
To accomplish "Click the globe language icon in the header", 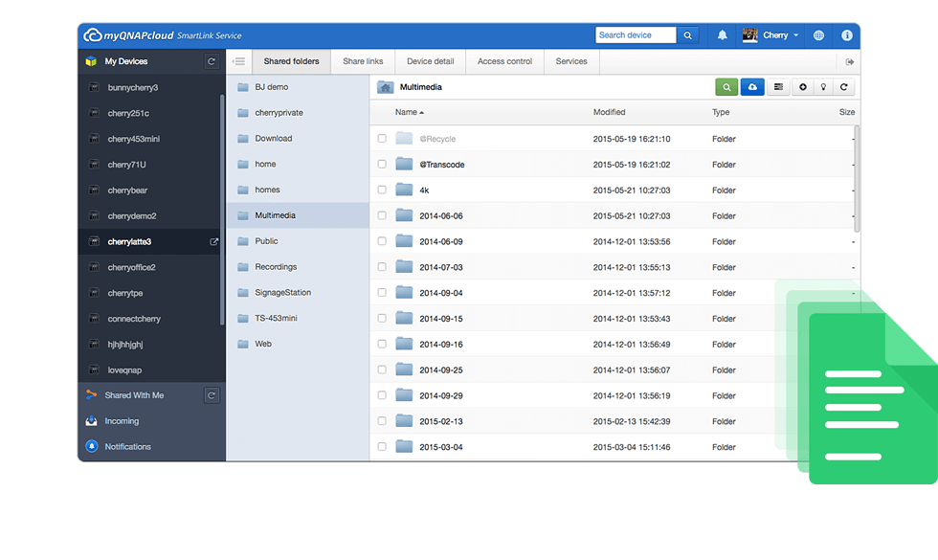I will click(818, 34).
